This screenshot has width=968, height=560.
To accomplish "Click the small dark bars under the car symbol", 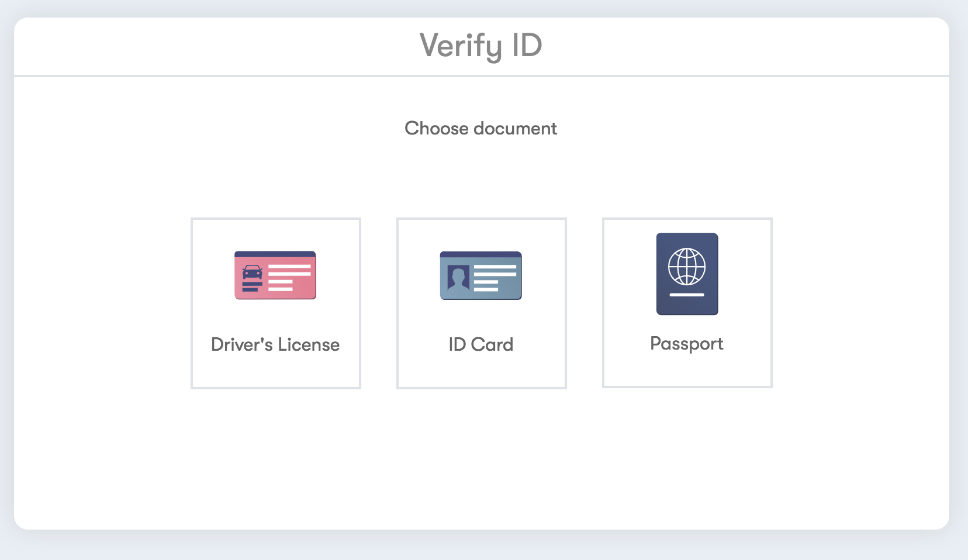I will coord(252,286).
